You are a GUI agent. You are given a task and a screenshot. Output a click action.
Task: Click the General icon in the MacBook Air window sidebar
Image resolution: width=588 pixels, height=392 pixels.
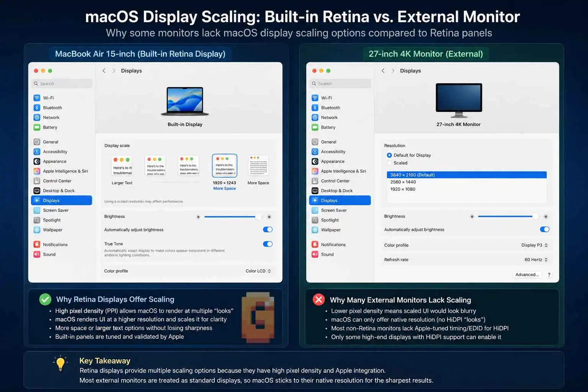pos(37,142)
